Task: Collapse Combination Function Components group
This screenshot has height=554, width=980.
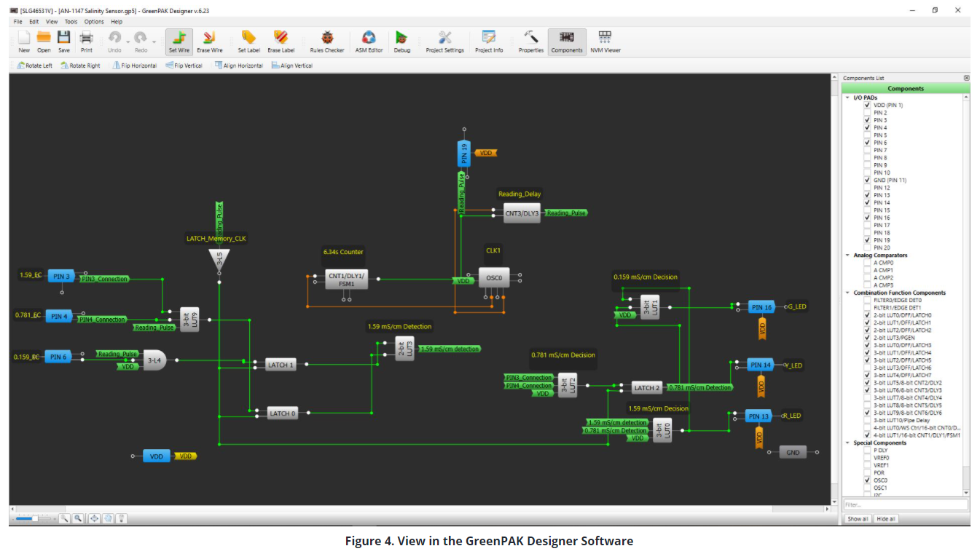Action: tap(847, 293)
